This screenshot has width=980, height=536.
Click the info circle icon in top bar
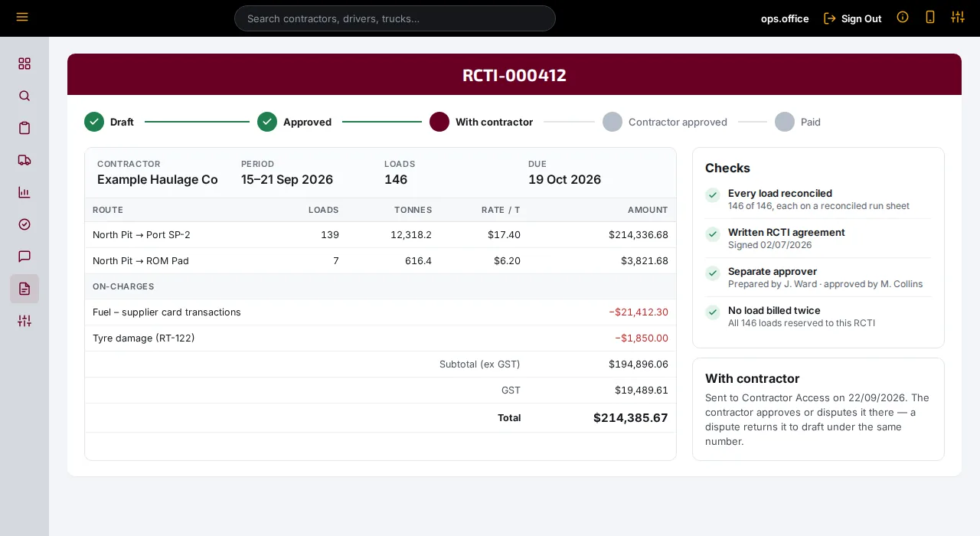tap(903, 17)
